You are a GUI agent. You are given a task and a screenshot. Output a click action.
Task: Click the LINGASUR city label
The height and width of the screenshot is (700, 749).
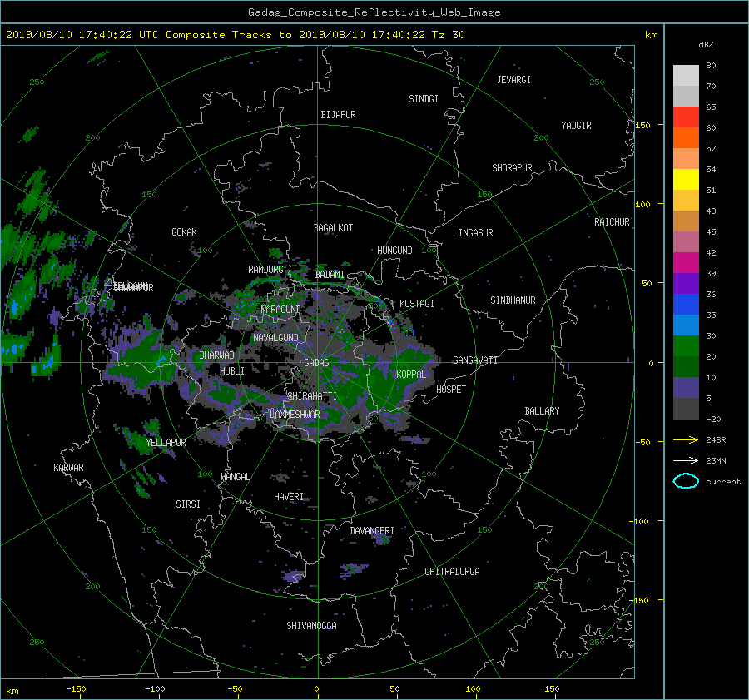click(x=473, y=233)
